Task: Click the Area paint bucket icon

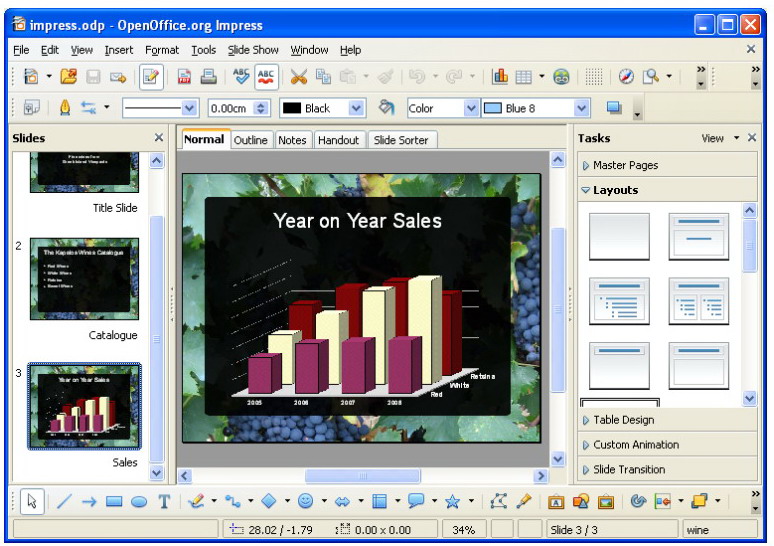Action: (387, 107)
